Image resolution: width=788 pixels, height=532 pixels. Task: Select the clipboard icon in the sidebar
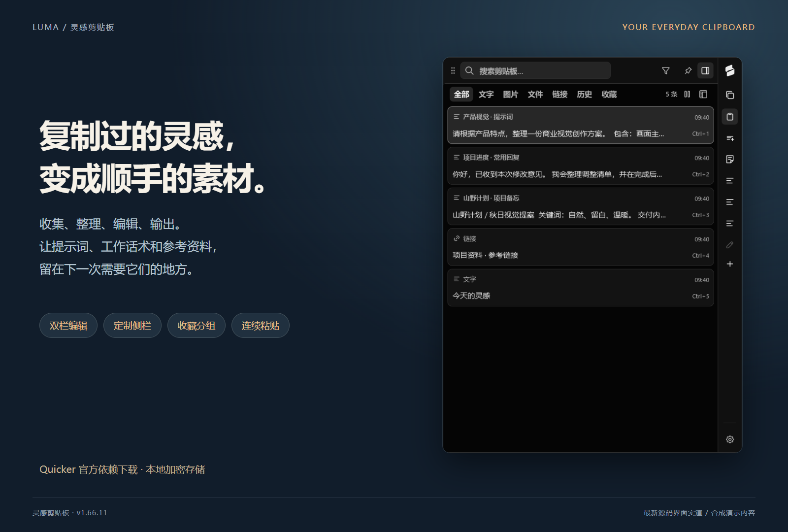730,117
